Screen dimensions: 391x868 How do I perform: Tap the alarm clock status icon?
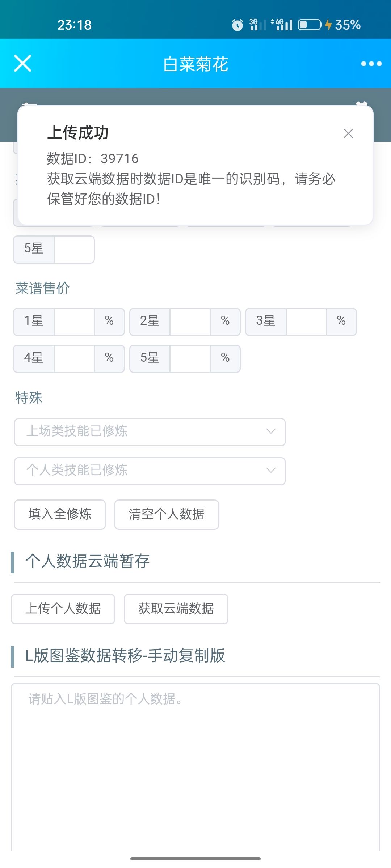pos(237,25)
